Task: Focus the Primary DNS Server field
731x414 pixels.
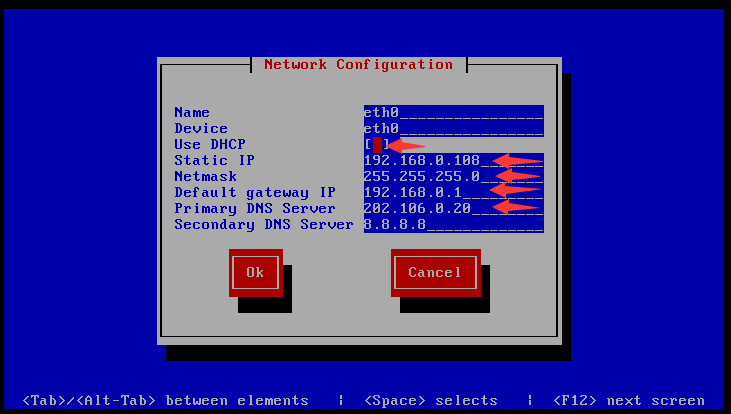Action: click(454, 208)
